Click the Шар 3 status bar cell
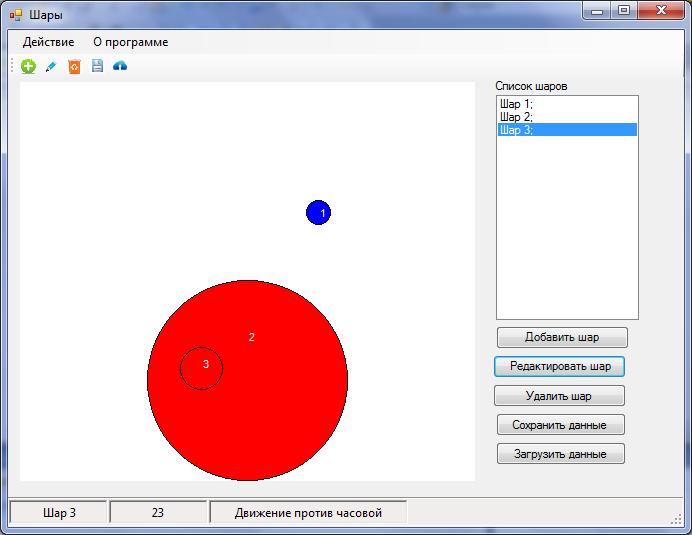692x535 pixels. [59, 512]
